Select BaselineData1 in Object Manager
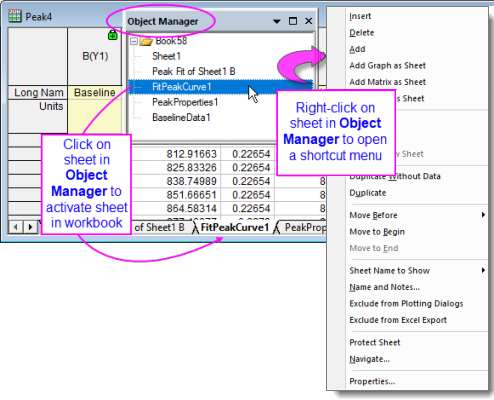Image resolution: width=494 pixels, height=400 pixels. tap(181, 117)
